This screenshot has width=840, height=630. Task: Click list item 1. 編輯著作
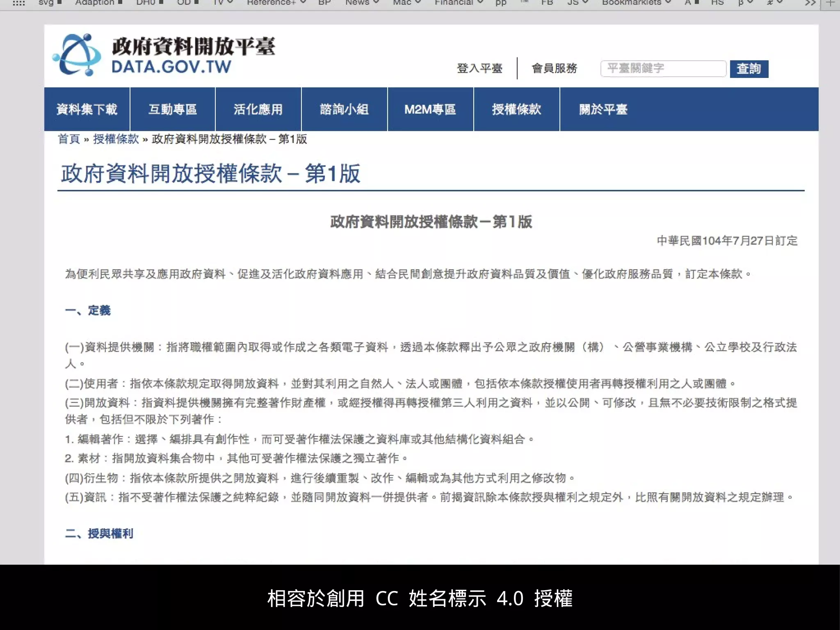click(x=299, y=439)
